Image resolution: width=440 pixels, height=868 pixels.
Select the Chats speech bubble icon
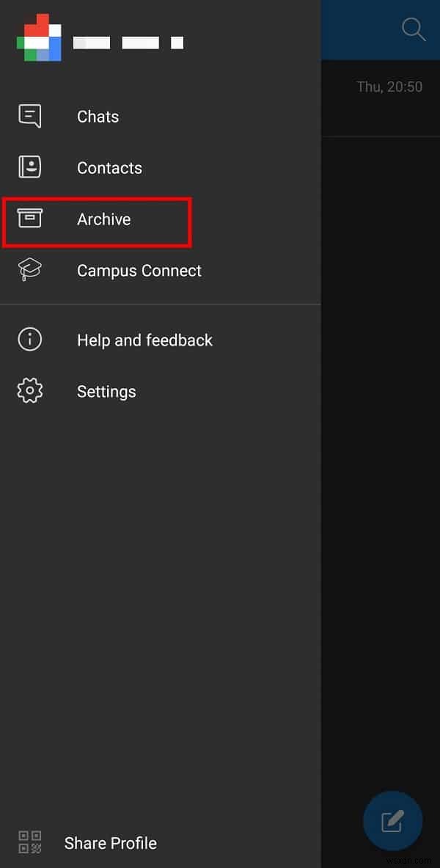[29, 115]
